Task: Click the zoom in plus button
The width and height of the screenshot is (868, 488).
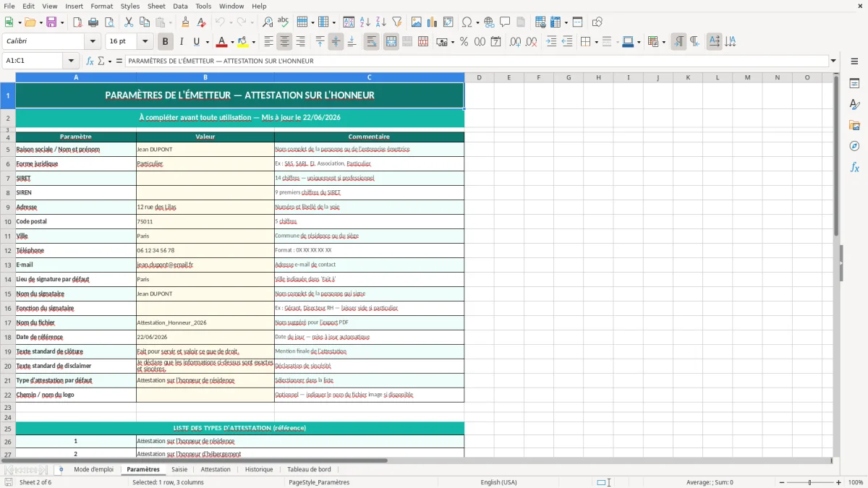Action: click(838, 482)
